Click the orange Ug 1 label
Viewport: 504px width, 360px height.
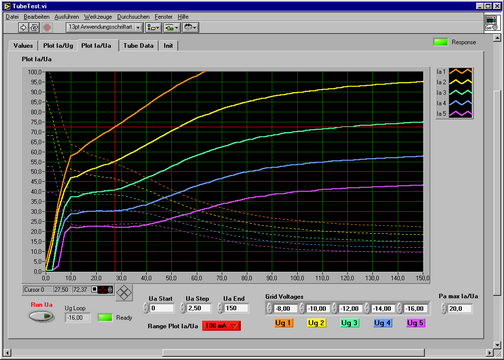pyautogui.click(x=284, y=323)
